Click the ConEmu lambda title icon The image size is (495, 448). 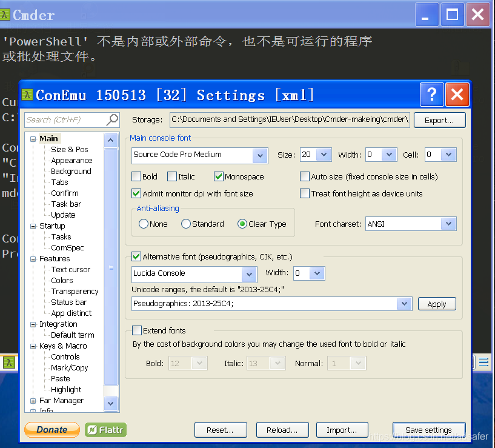tap(27, 95)
